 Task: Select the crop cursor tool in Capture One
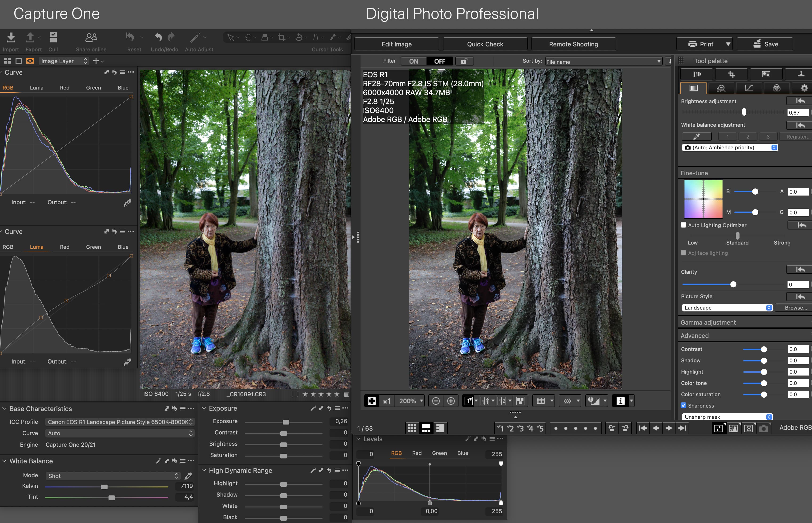(281, 37)
